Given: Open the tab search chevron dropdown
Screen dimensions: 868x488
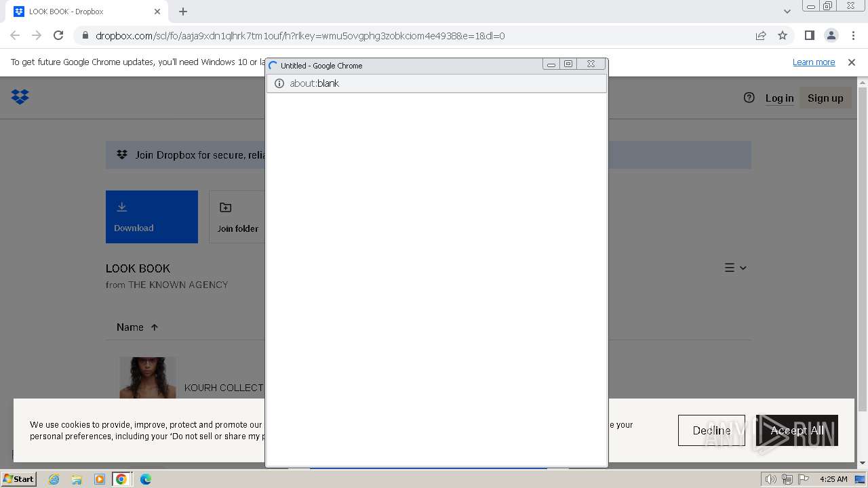Looking at the screenshot, I should tap(787, 12).
